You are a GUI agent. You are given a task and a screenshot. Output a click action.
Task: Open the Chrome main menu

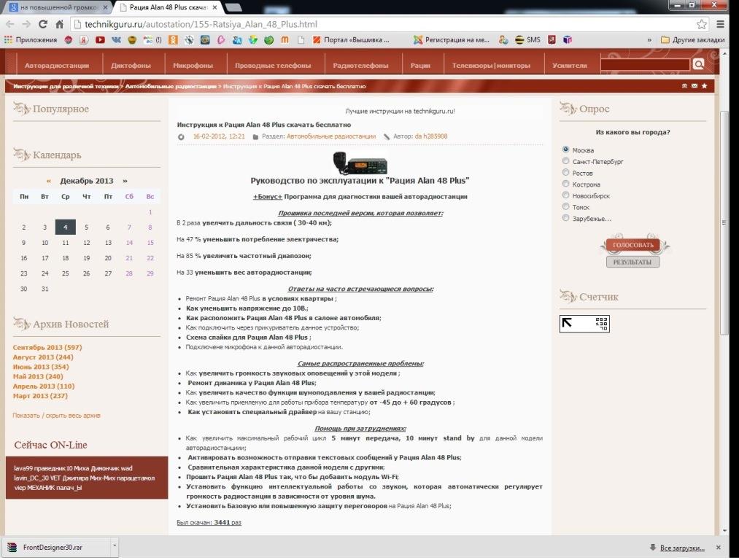coord(721,24)
